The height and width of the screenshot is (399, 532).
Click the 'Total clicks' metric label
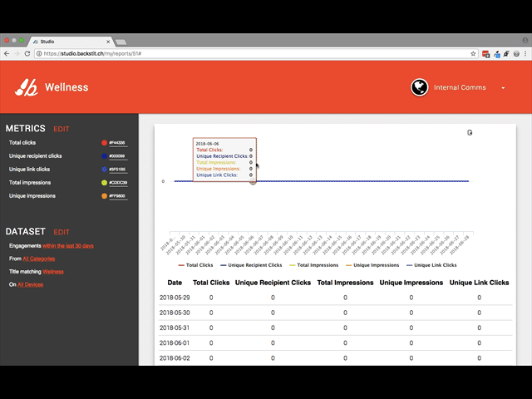pos(22,143)
